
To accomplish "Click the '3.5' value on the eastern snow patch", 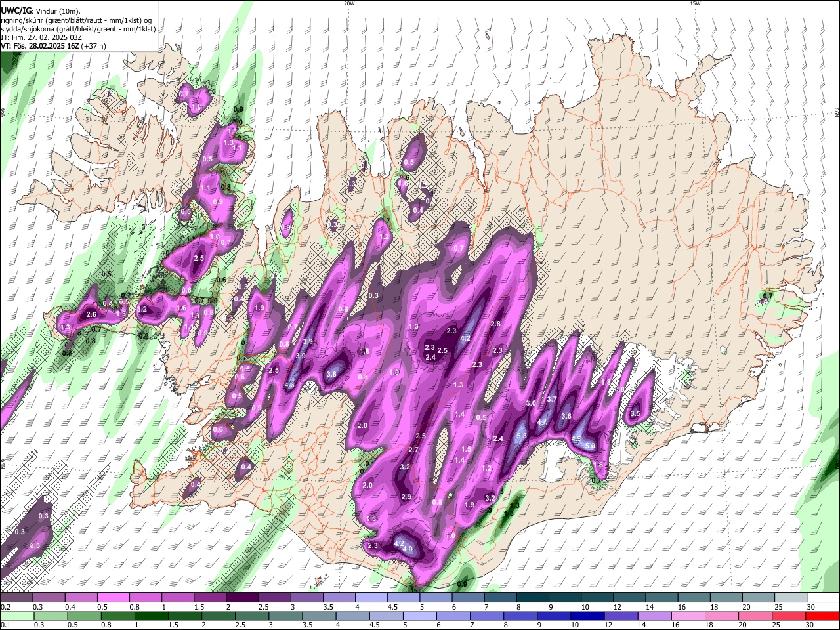I will tap(635, 414).
